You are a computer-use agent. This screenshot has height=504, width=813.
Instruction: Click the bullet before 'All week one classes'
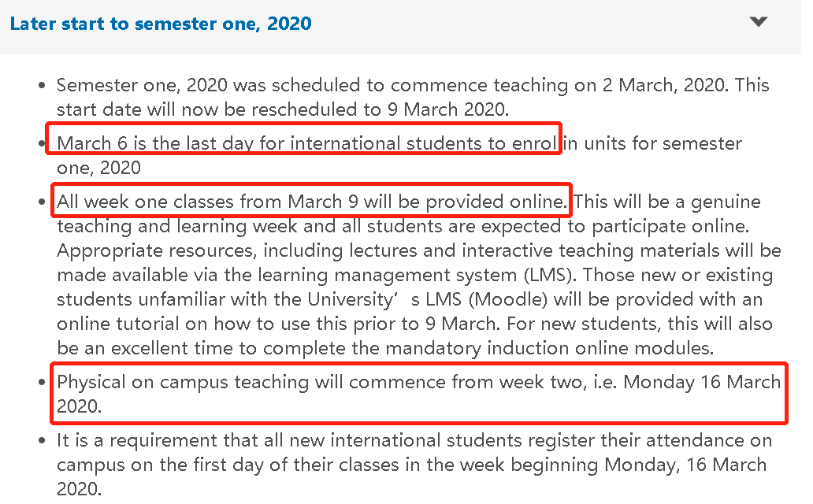[43, 202]
